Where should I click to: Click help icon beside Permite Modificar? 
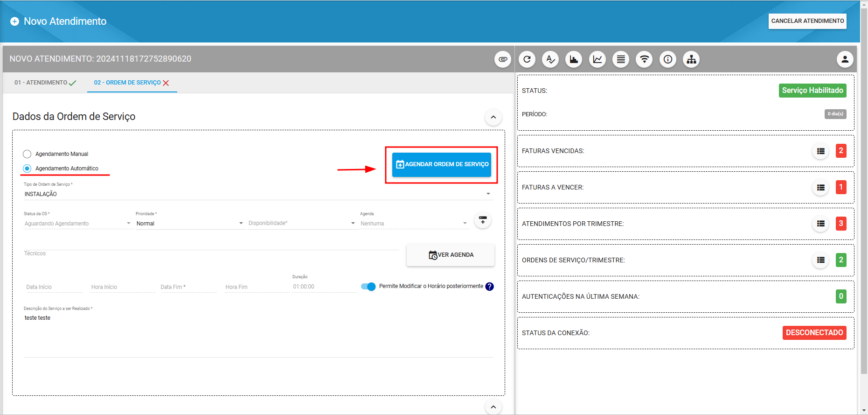click(x=489, y=287)
